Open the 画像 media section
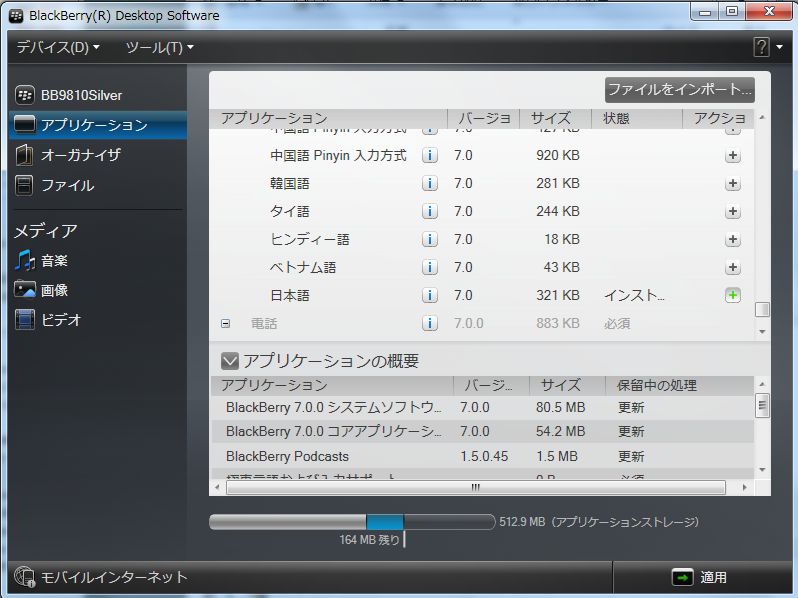This screenshot has width=798, height=598. (41, 290)
